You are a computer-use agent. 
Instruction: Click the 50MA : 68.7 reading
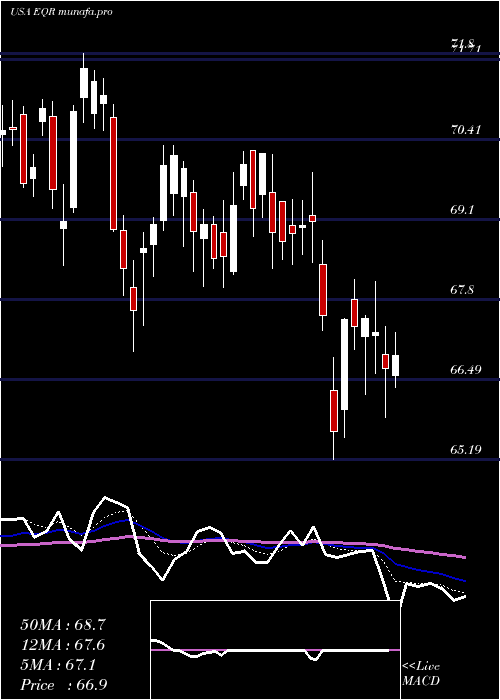point(63,625)
